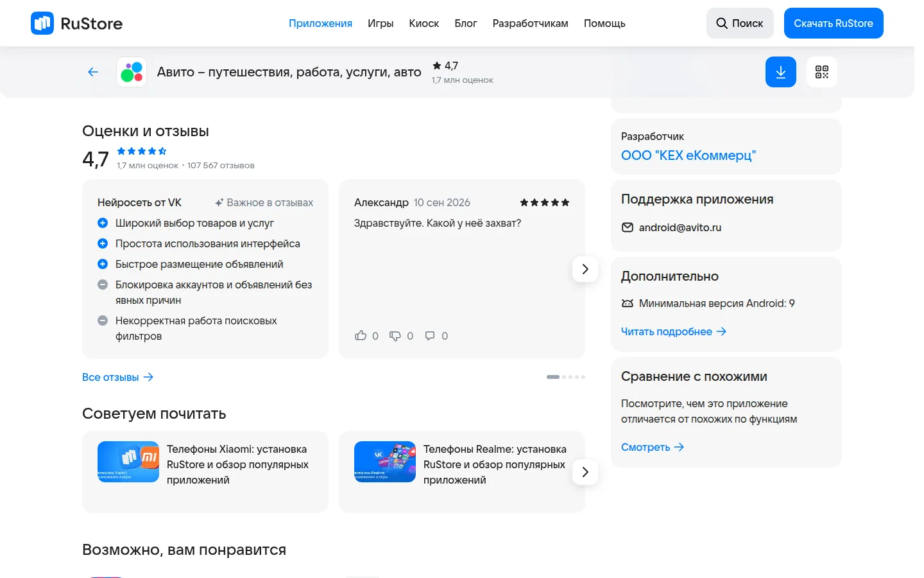Open the Realme article thumbnail
The image size is (924, 578).
click(x=385, y=462)
